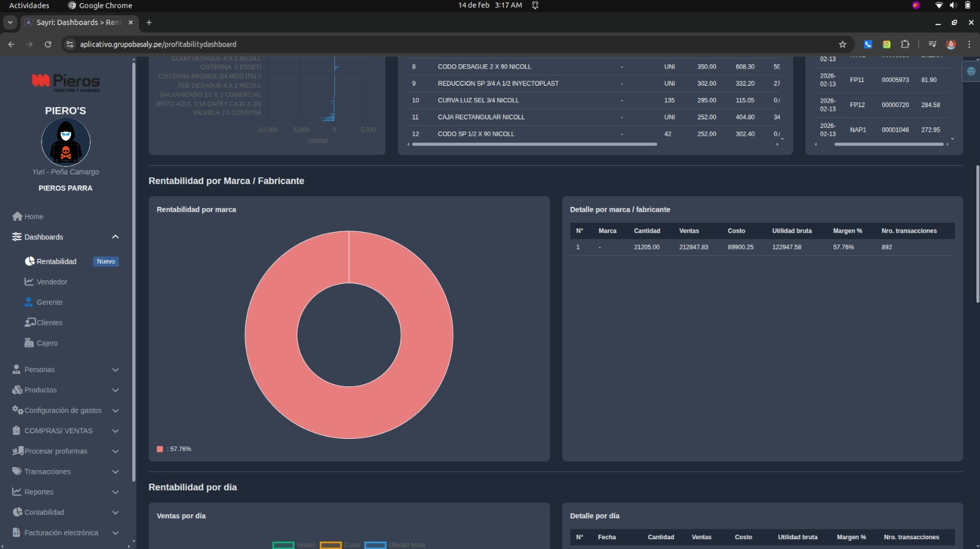Click the pink 57.76% legend swatch
The height and width of the screenshot is (549, 980).
[160, 449]
